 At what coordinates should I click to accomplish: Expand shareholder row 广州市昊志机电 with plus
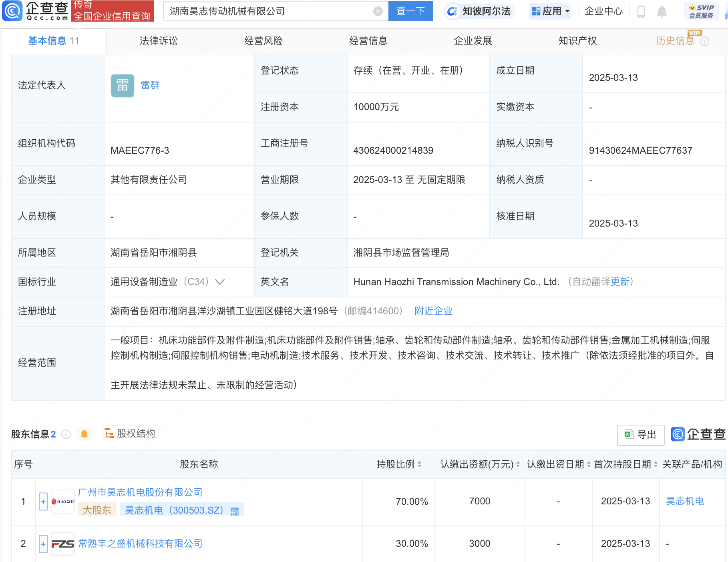[x=43, y=502]
